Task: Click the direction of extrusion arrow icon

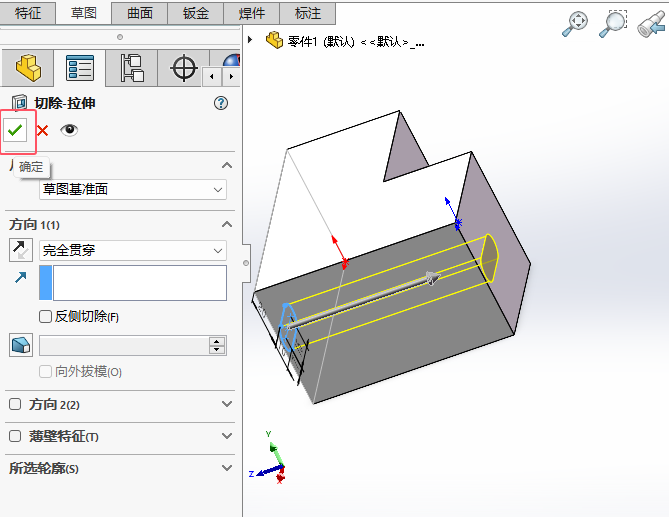Action: (x=20, y=278)
